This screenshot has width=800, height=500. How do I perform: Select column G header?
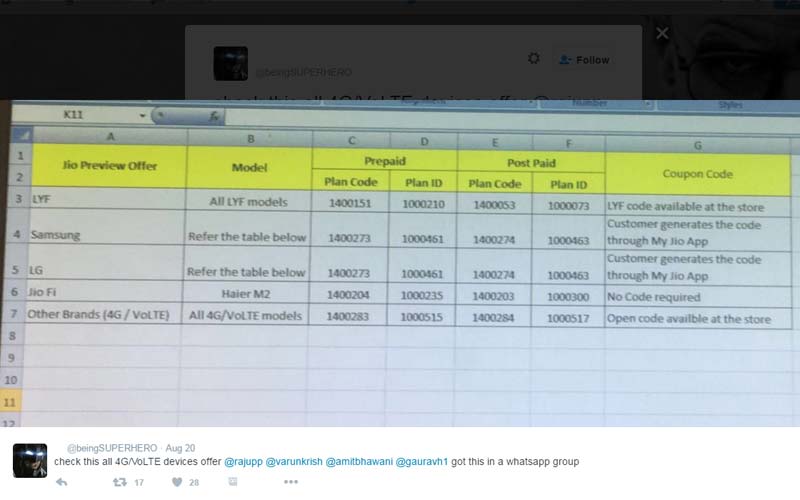[697, 145]
